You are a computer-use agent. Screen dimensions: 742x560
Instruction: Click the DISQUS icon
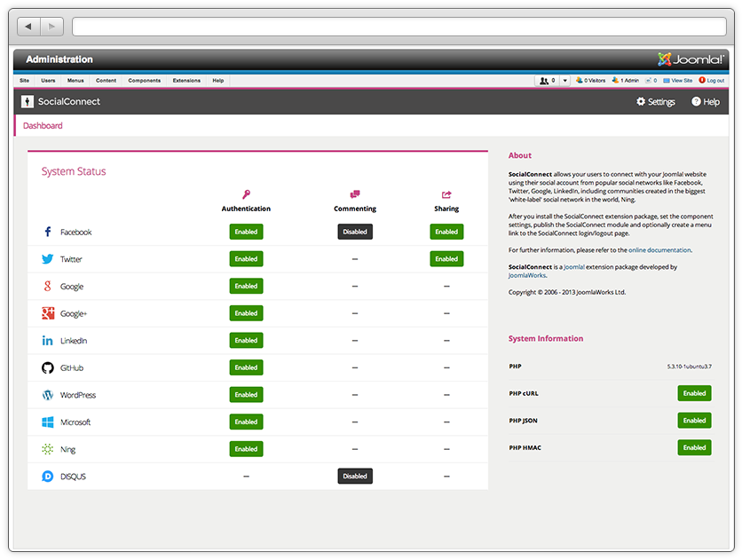pyautogui.click(x=47, y=477)
